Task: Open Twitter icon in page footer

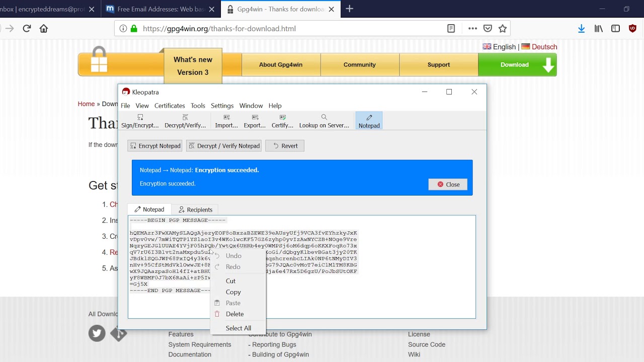Action: point(97,333)
